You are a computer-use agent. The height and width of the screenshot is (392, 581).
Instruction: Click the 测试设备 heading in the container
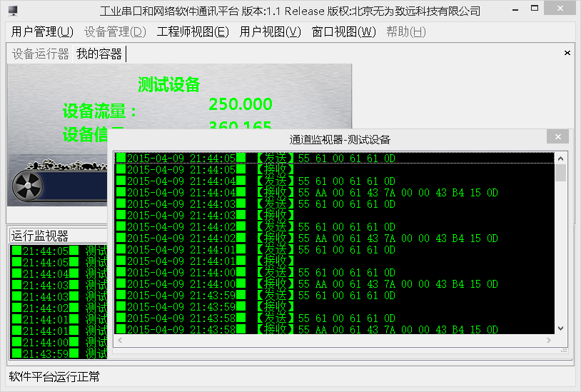pyautogui.click(x=169, y=85)
